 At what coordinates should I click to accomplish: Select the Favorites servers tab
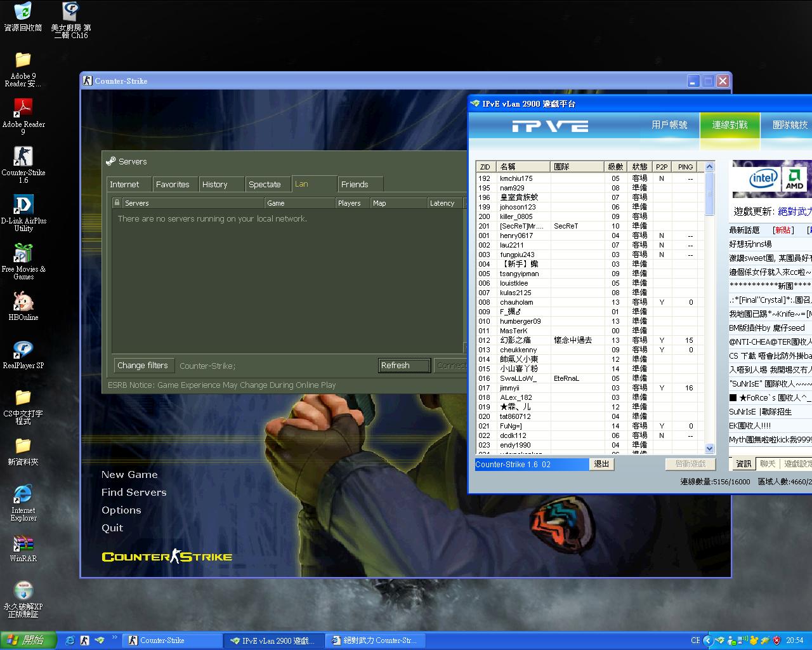pos(173,185)
